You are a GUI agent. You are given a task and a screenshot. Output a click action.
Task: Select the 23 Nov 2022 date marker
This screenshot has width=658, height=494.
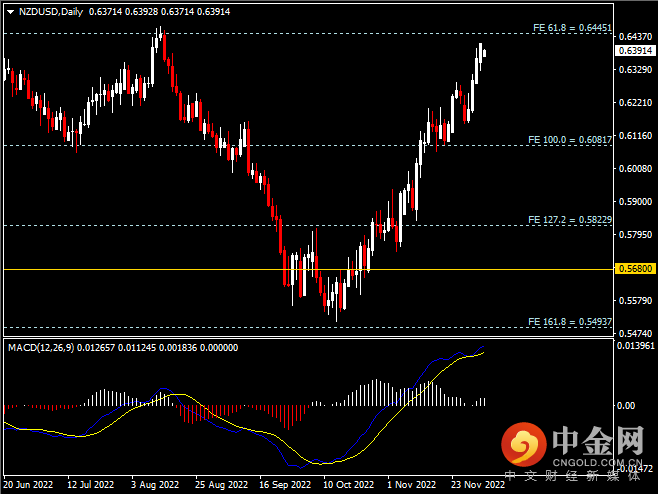475,485
